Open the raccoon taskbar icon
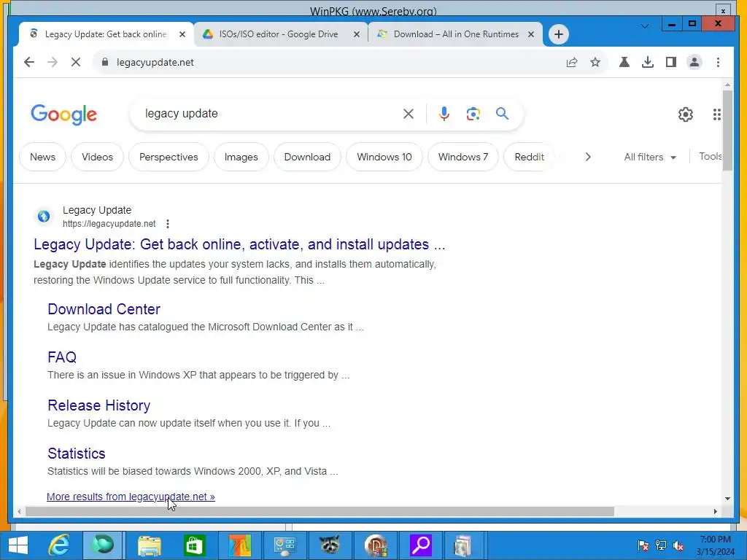The height and width of the screenshot is (560, 747). 329,545
